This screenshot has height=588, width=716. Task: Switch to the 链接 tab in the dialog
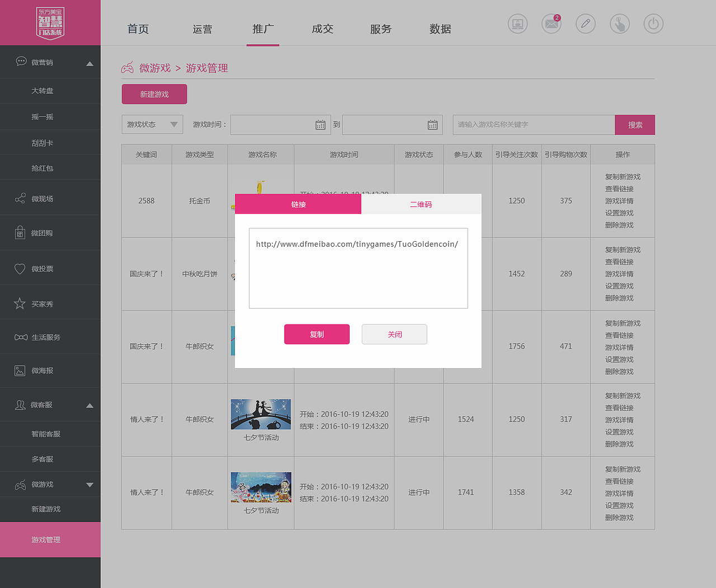[298, 204]
